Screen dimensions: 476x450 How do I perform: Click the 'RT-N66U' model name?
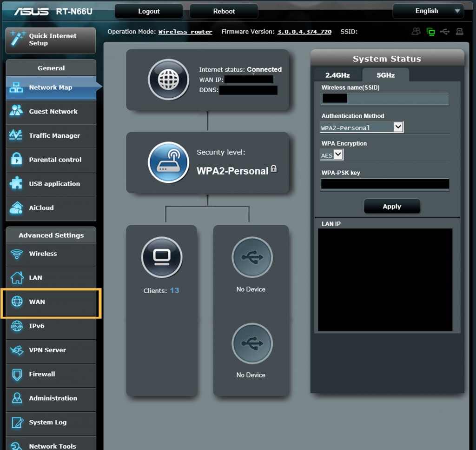click(74, 11)
